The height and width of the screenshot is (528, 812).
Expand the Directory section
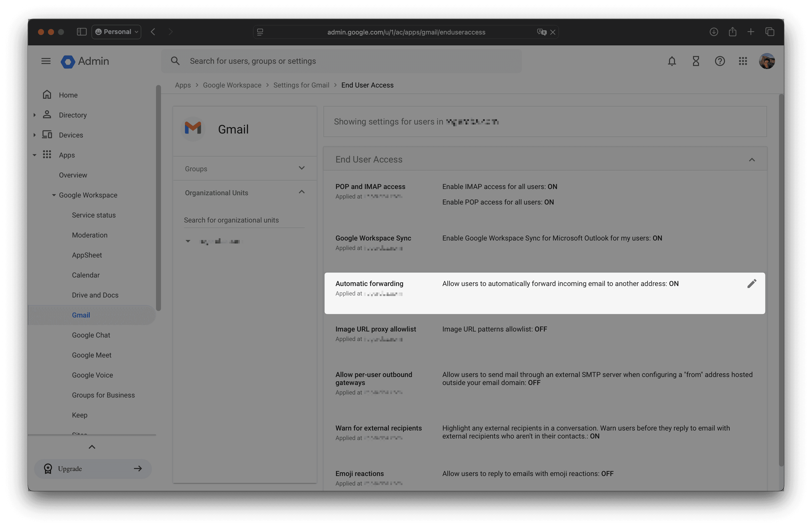point(34,115)
